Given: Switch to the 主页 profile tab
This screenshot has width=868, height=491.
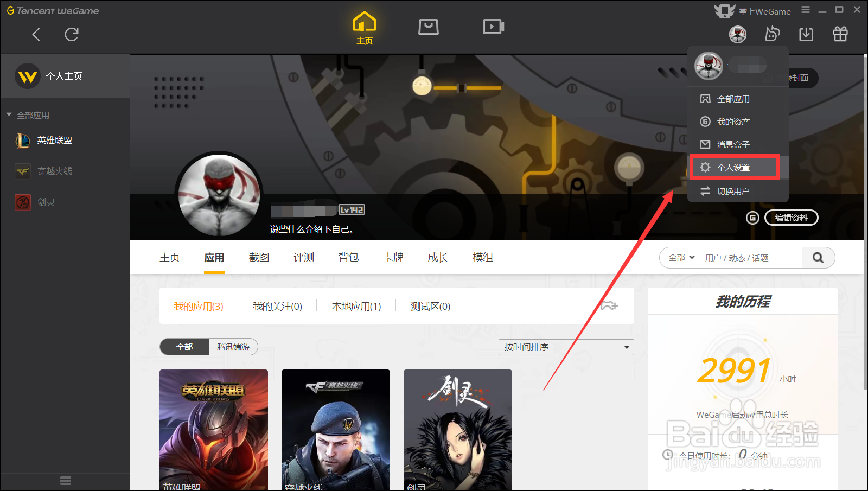Looking at the screenshot, I should point(170,258).
